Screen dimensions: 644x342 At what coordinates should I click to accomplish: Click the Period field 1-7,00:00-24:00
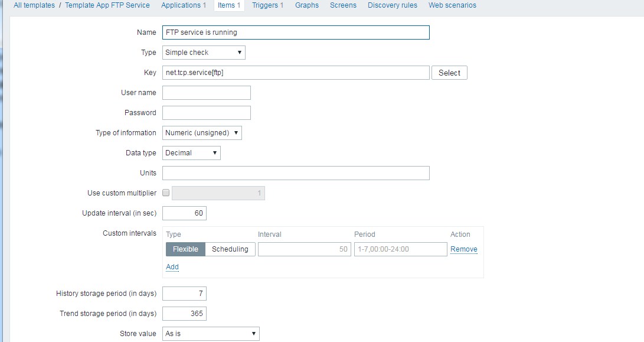click(400, 249)
